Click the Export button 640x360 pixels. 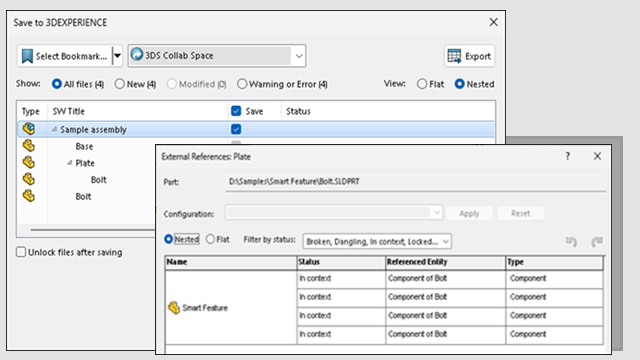click(x=469, y=56)
